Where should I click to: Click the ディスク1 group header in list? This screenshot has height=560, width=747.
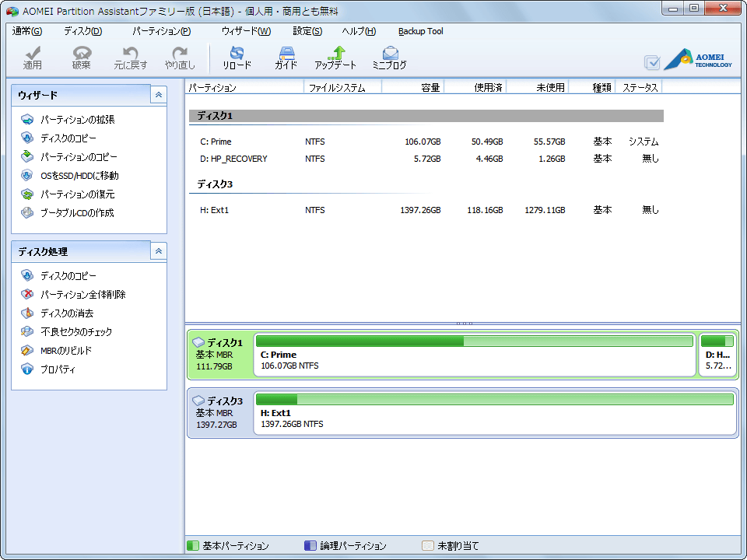tap(426, 116)
